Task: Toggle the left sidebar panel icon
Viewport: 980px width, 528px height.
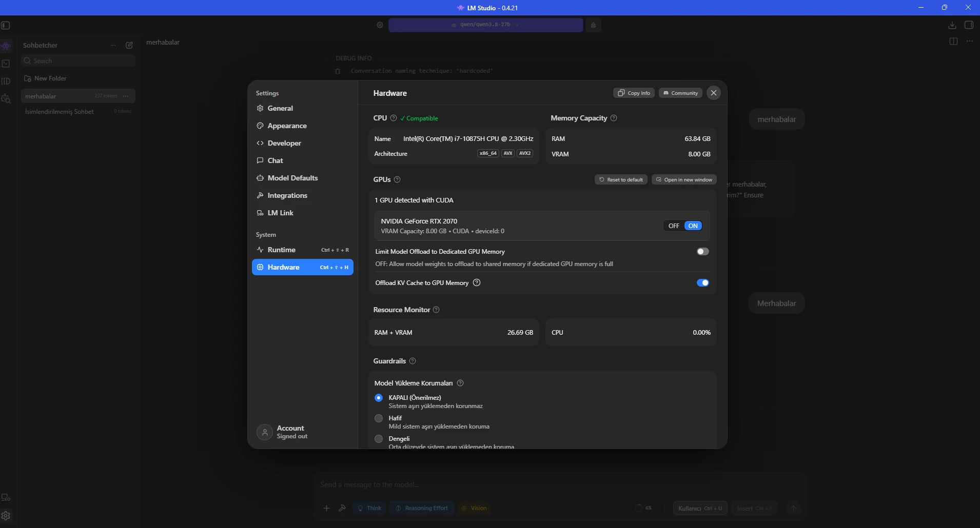Action: point(6,25)
